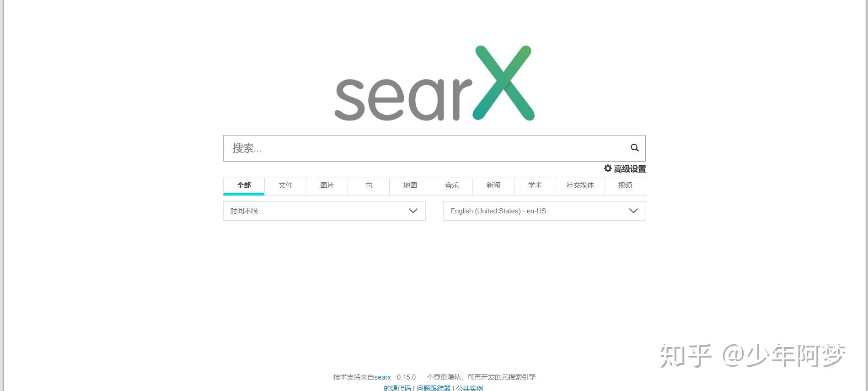Click the advanced settings gear icon

608,168
